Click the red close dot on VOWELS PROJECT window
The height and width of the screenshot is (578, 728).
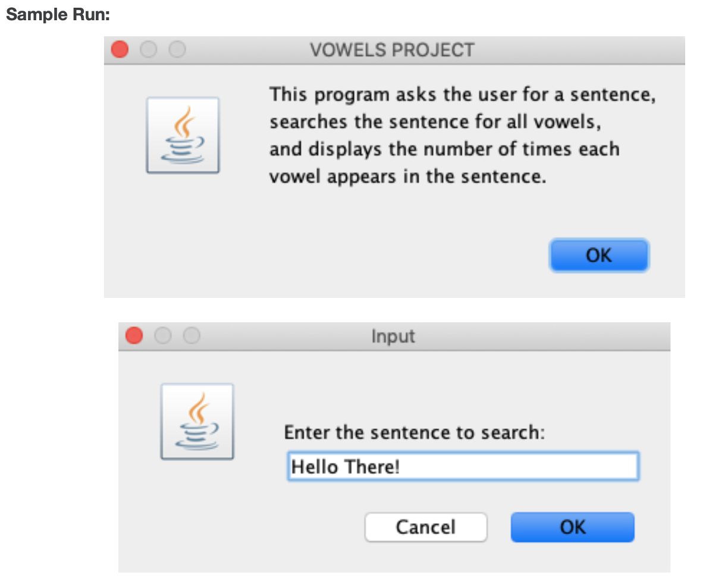(120, 50)
